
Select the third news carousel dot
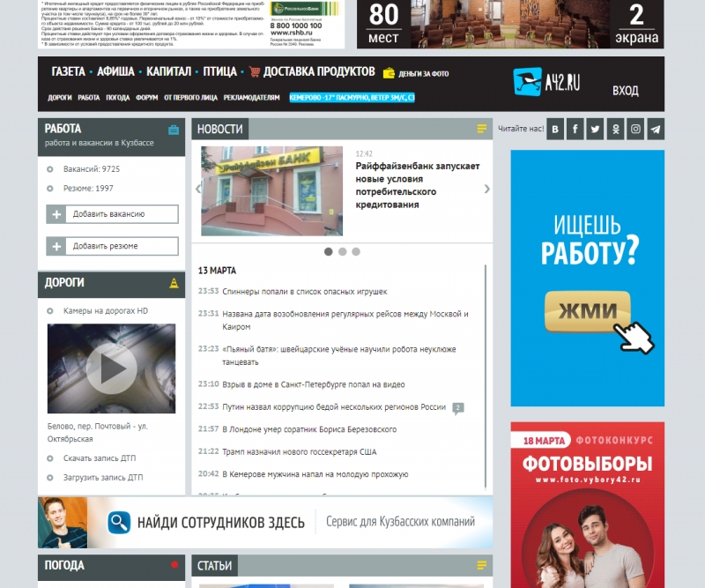click(356, 251)
